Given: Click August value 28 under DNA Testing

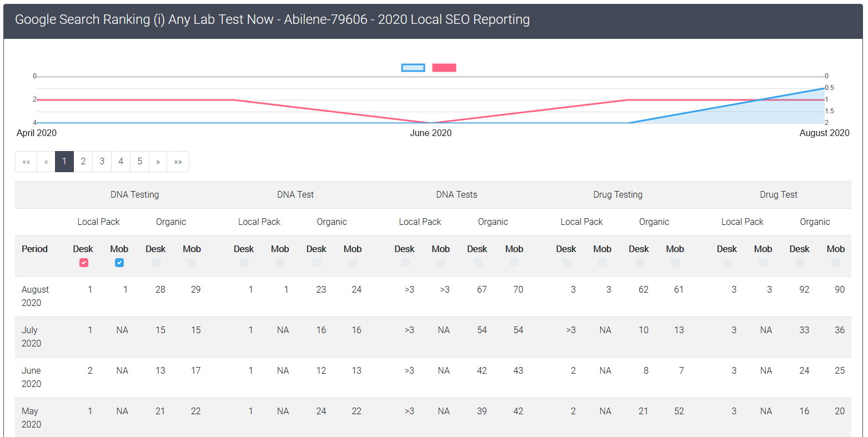Looking at the screenshot, I should tap(160, 289).
